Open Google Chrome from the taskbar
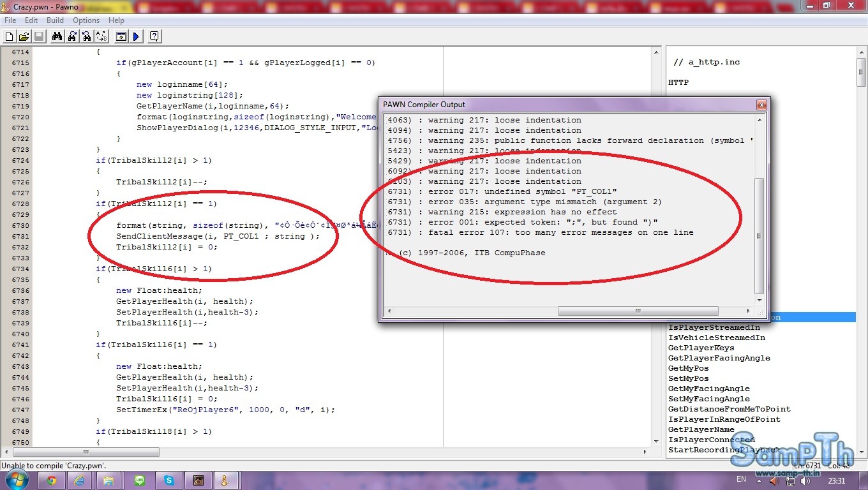Screen dimensions: 868x490 pyautogui.click(x=51, y=480)
